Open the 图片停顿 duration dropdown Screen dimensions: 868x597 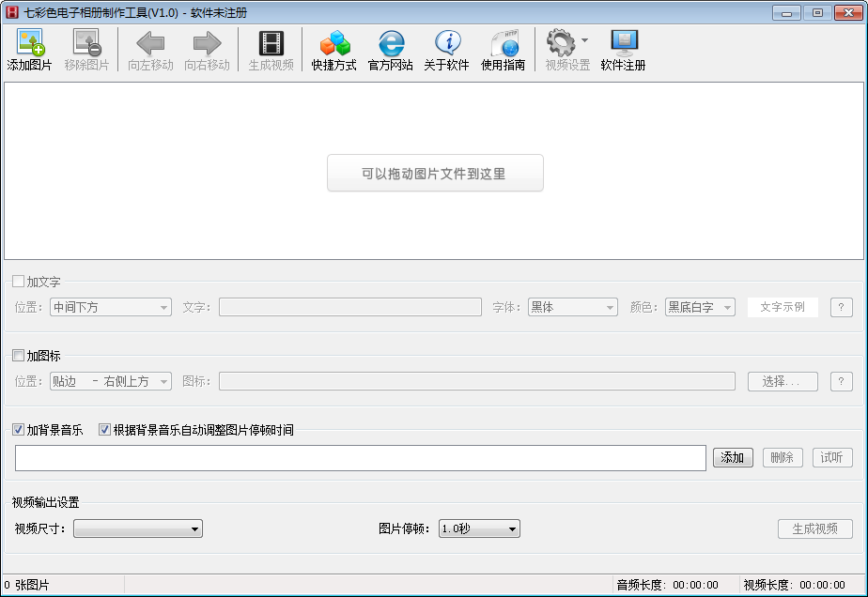tap(479, 528)
